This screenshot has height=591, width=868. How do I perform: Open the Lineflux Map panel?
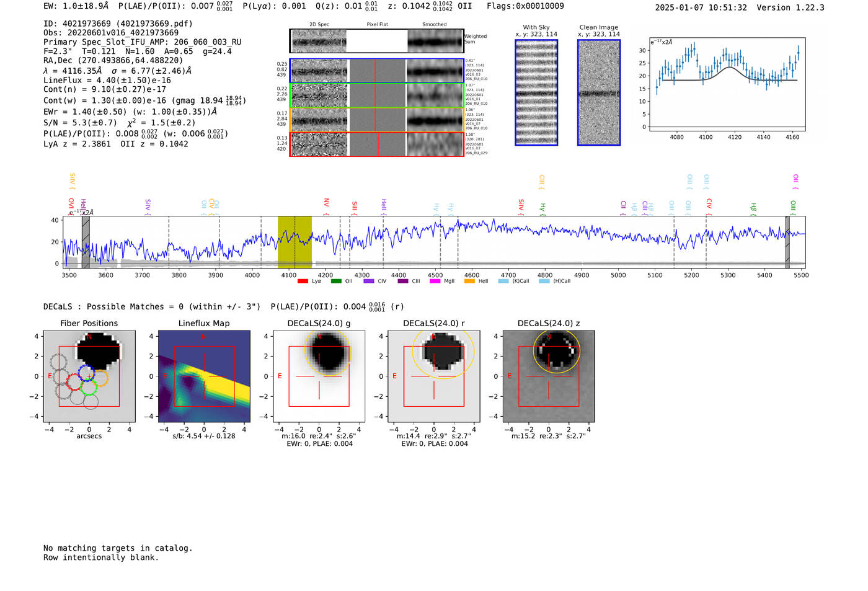204,376
